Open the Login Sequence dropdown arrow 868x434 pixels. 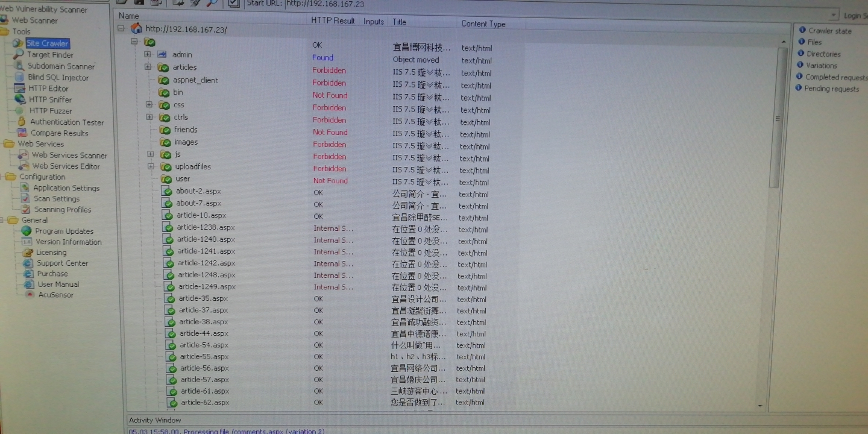click(x=834, y=15)
